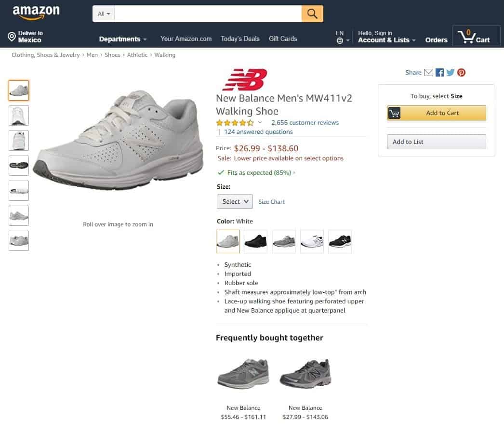Go to Today's Deals
The image size is (504, 431).
(x=240, y=39)
